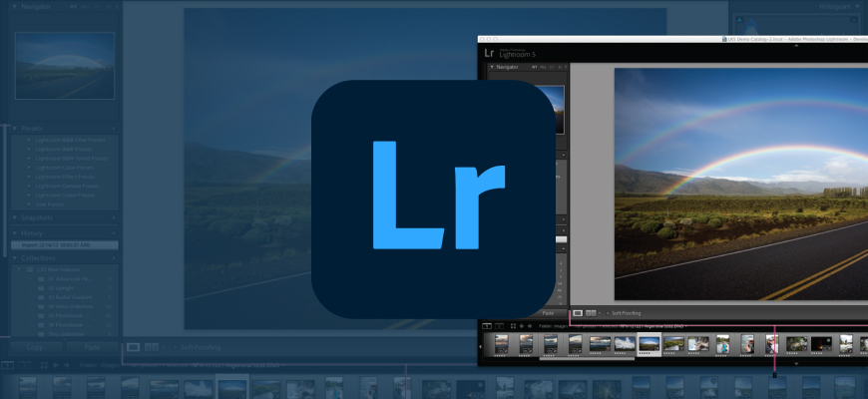The image size is (868, 399).
Task: Click the main window '1' button above front filmstrip
Action: click(487, 326)
